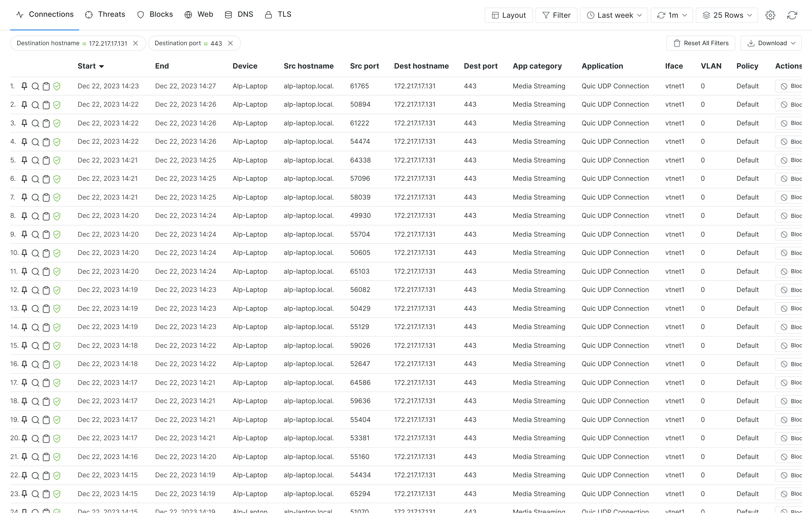Pin row 9 with the pin icon

[x=24, y=235]
